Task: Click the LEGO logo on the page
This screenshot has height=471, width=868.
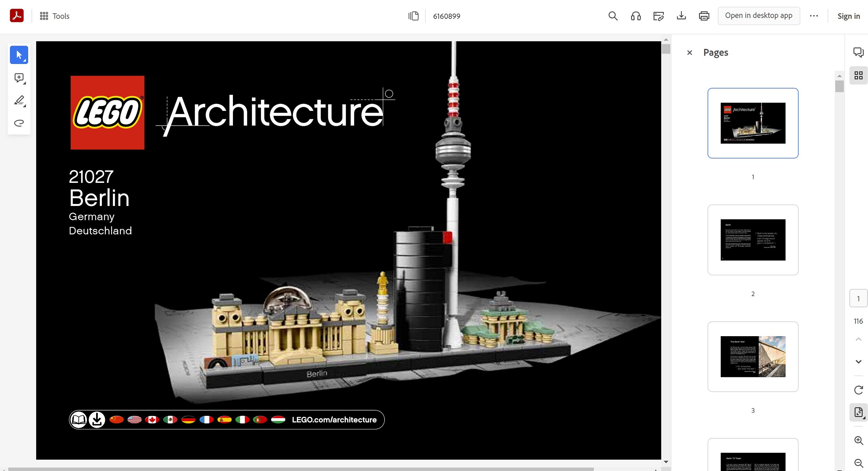Action: coord(108,113)
